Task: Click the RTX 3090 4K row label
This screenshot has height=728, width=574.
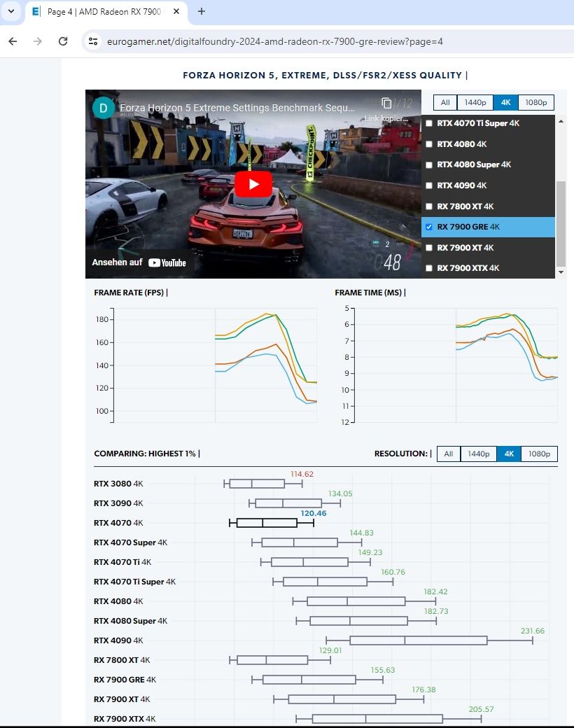Action: pyautogui.click(x=118, y=503)
